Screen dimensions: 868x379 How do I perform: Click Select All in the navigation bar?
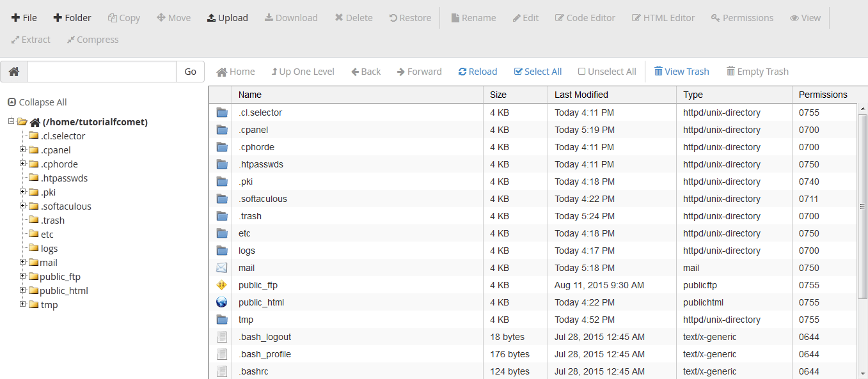click(x=537, y=71)
